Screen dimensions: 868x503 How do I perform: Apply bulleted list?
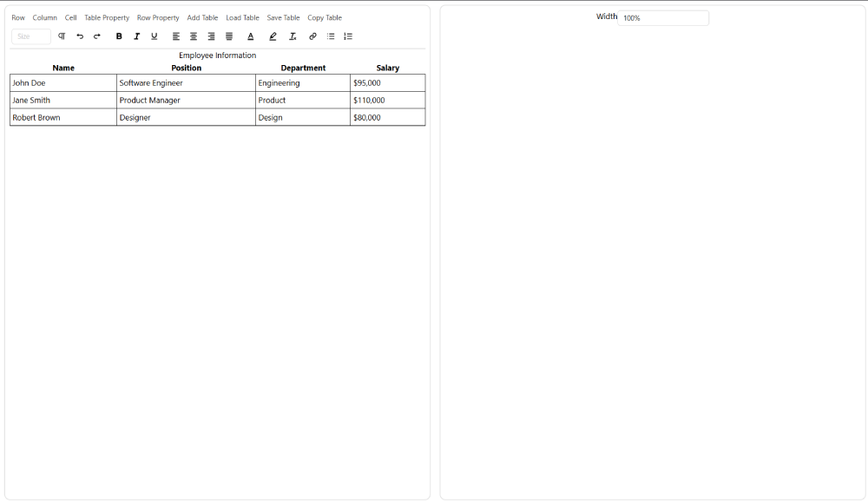pos(331,36)
